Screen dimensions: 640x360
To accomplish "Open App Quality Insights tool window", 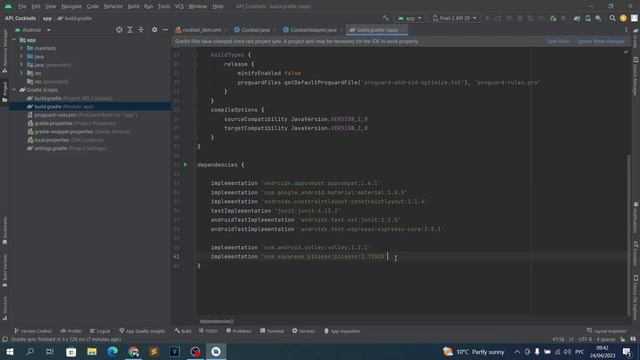I will tap(142, 331).
